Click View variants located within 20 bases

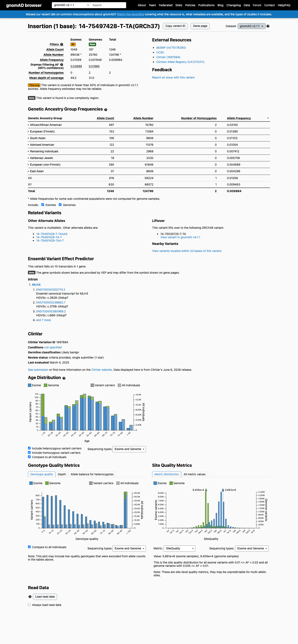[187, 251]
